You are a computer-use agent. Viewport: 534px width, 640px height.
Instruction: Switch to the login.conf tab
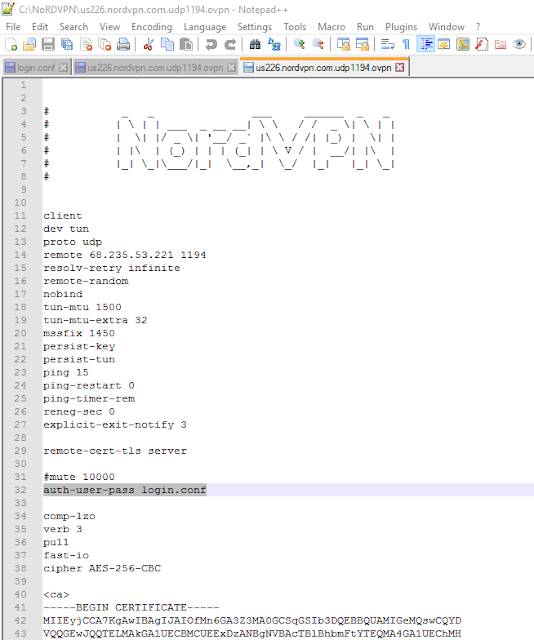pos(36,68)
